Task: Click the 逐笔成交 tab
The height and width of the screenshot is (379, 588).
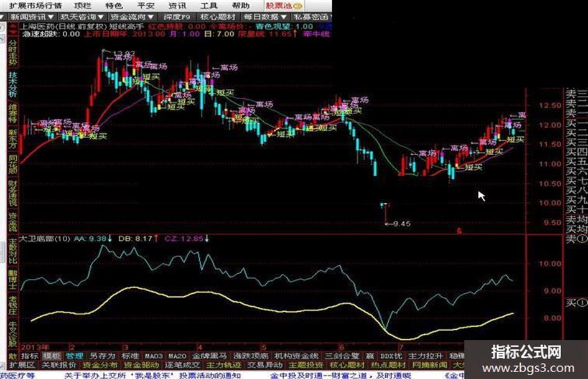Action: (182, 365)
